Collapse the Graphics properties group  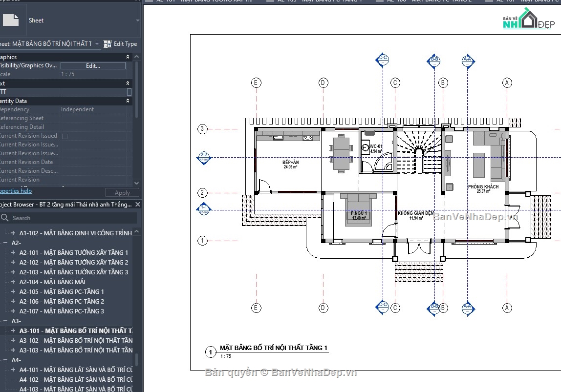pos(128,57)
